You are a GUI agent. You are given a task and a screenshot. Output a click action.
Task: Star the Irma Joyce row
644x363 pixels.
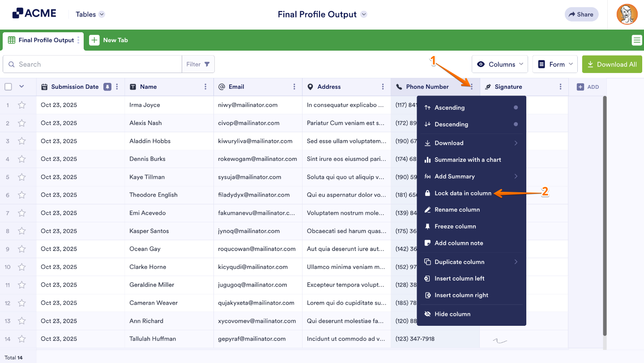21,105
